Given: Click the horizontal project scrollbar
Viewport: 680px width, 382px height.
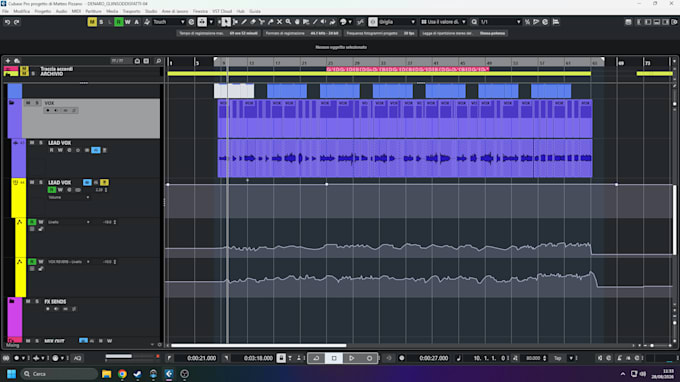Looking at the screenshot, I should [258, 346].
